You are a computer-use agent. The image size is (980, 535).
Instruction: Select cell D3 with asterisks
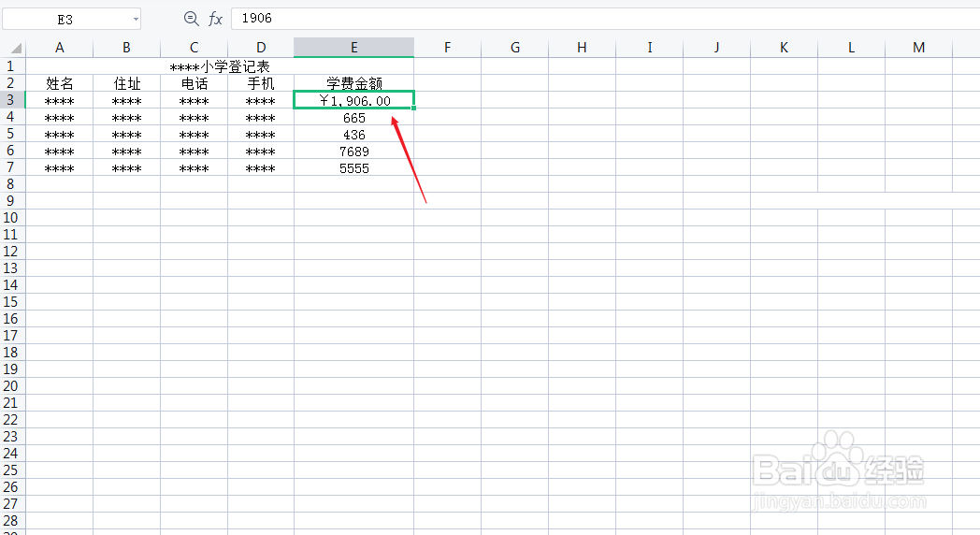pos(261,101)
